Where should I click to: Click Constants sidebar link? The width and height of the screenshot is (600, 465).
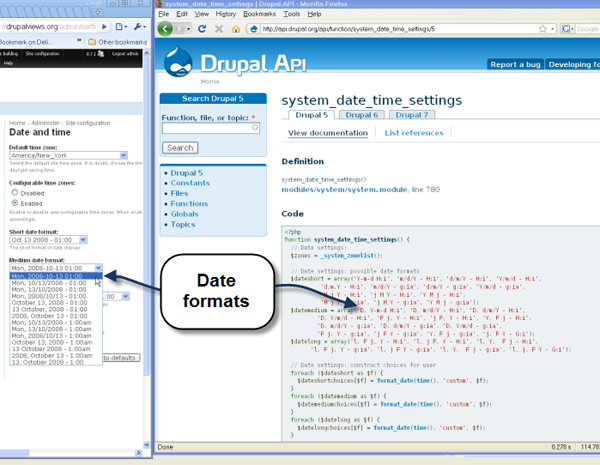(190, 183)
